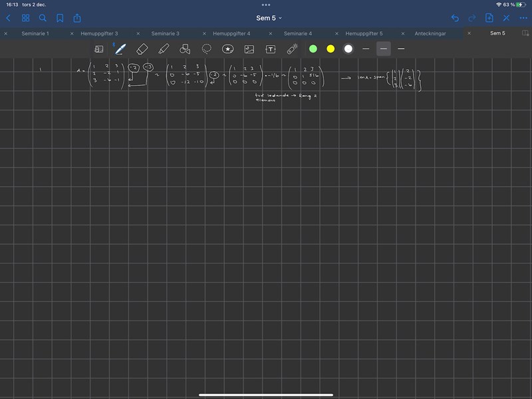Choose the green pen color

tap(313, 49)
